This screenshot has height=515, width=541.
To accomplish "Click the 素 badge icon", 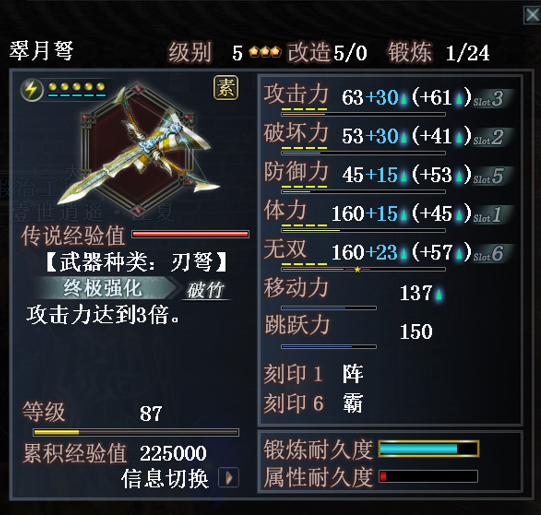I will (x=226, y=88).
